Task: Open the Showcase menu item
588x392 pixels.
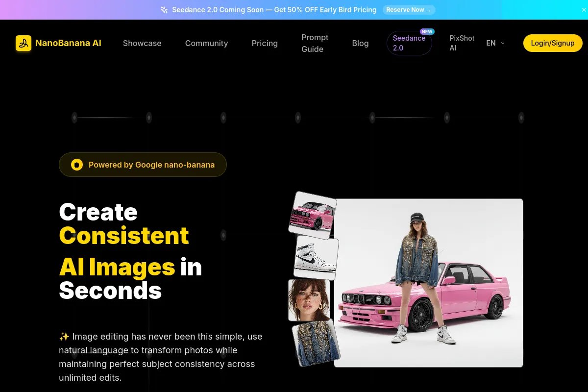Action: [x=142, y=43]
